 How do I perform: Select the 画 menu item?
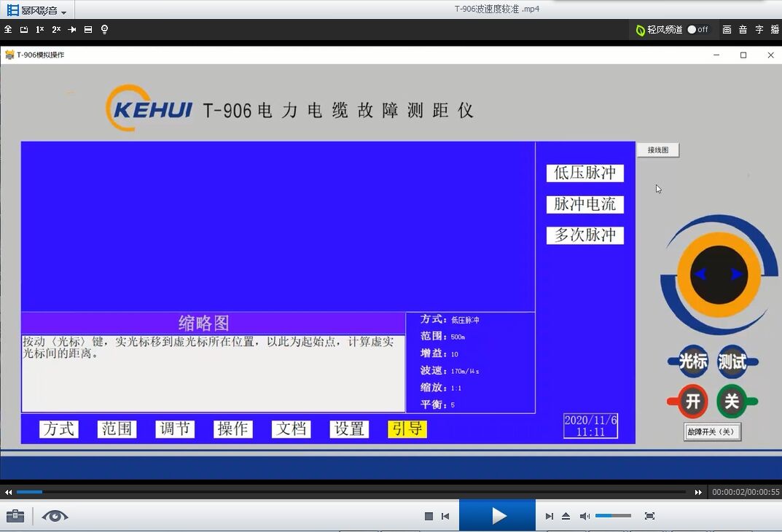[725, 30]
